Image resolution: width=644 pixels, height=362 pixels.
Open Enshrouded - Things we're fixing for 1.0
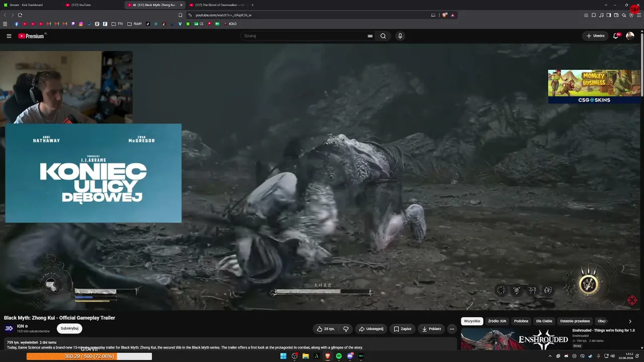(603, 330)
